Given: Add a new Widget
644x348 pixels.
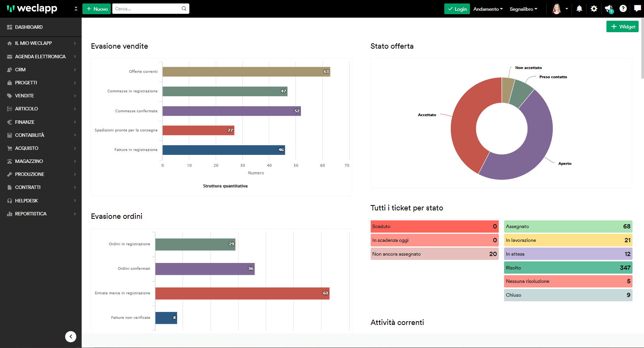Looking at the screenshot, I should [623, 26].
